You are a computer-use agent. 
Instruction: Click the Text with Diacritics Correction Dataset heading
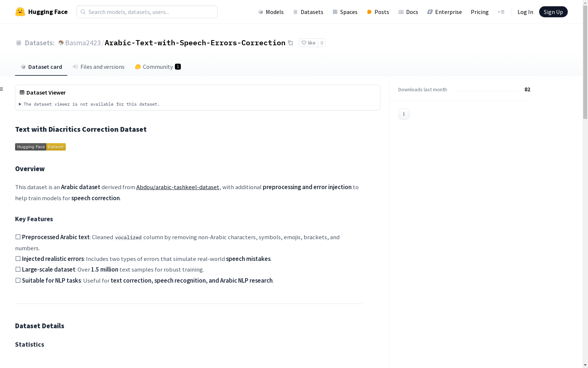click(81, 129)
